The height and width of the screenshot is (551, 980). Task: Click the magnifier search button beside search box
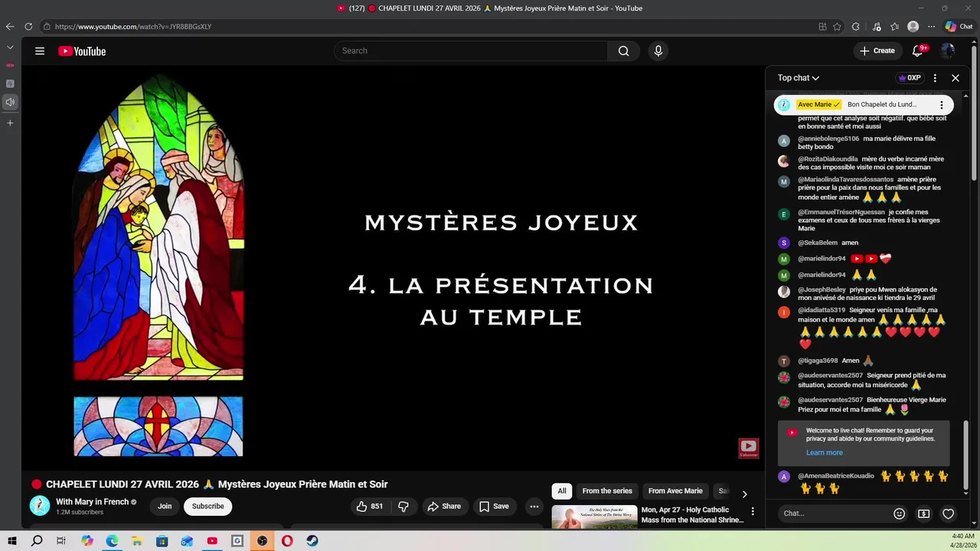(x=623, y=51)
